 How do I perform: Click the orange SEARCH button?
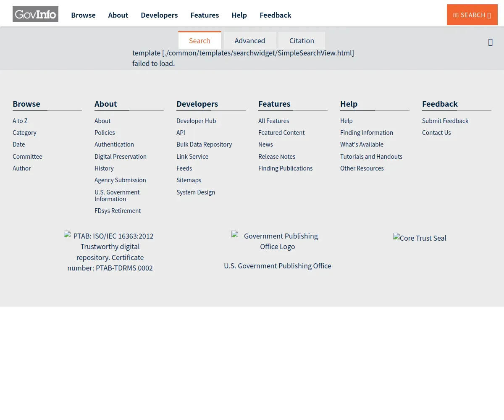click(472, 15)
